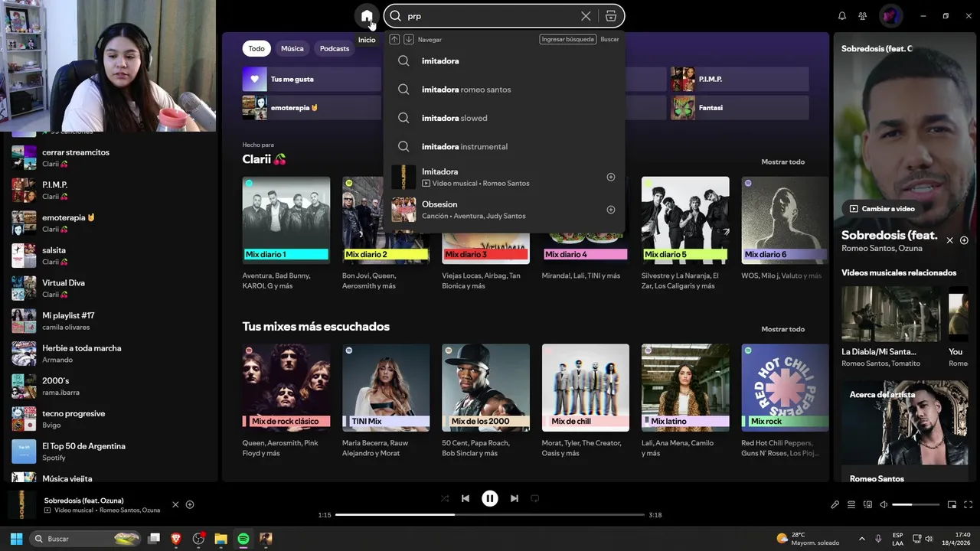Open El Top 50 de Argentina playlist
980x551 pixels.
click(111, 452)
